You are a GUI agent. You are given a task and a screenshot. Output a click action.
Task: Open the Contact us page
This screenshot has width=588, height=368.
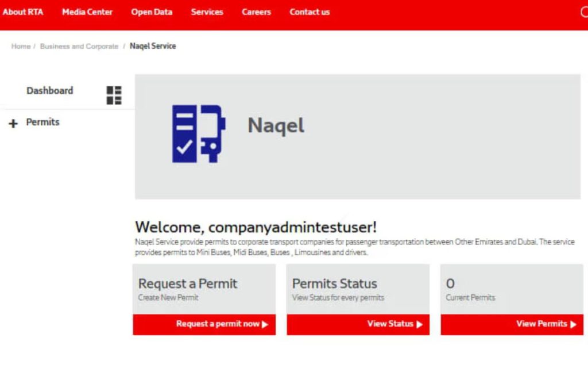click(310, 11)
